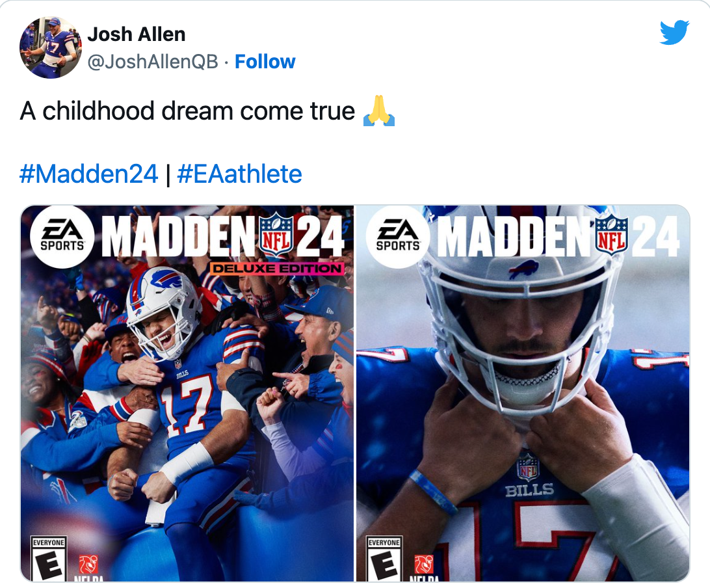Viewport: 710px width, 588px height.
Task: Click the praying hands emoji in tweet
Action: pos(379,111)
